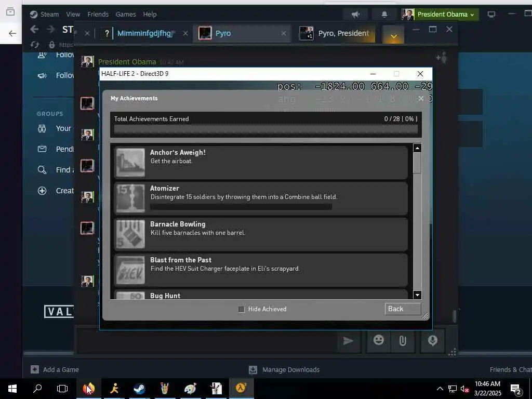
Task: Click the achievements list scrollbar thumb
Action: [417, 163]
